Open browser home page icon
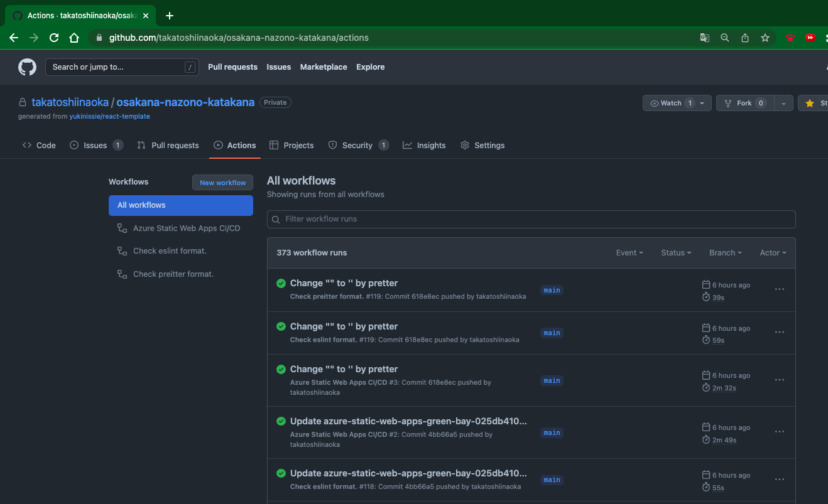Screen dimensions: 828x504 coord(74,38)
